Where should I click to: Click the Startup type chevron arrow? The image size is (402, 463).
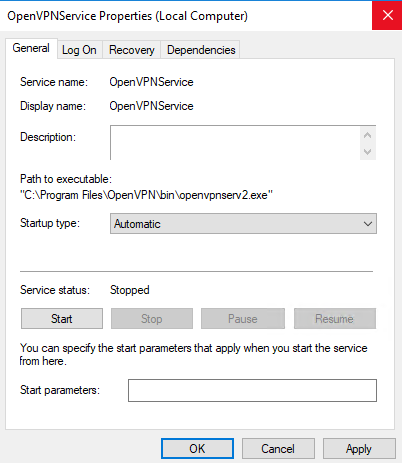click(368, 224)
